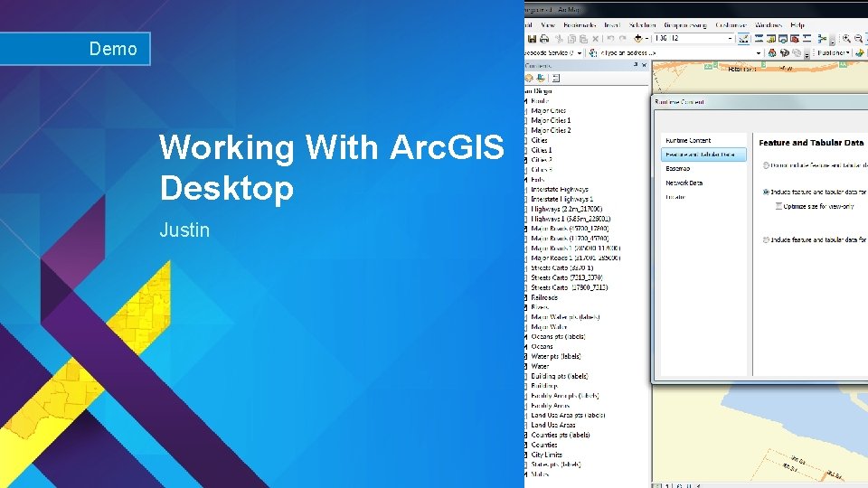Screen dimensions: 868x488
Task: Open the Catalog window icon
Action: click(770, 39)
